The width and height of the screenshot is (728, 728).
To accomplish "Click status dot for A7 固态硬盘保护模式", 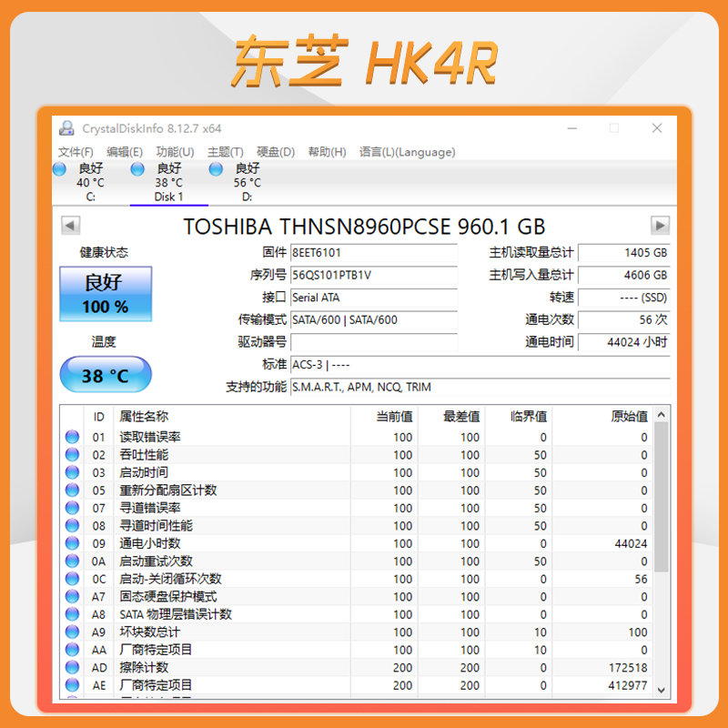I will pos(72,596).
